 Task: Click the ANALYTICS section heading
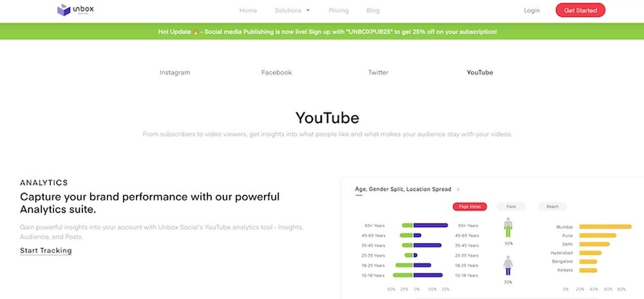[44, 183]
